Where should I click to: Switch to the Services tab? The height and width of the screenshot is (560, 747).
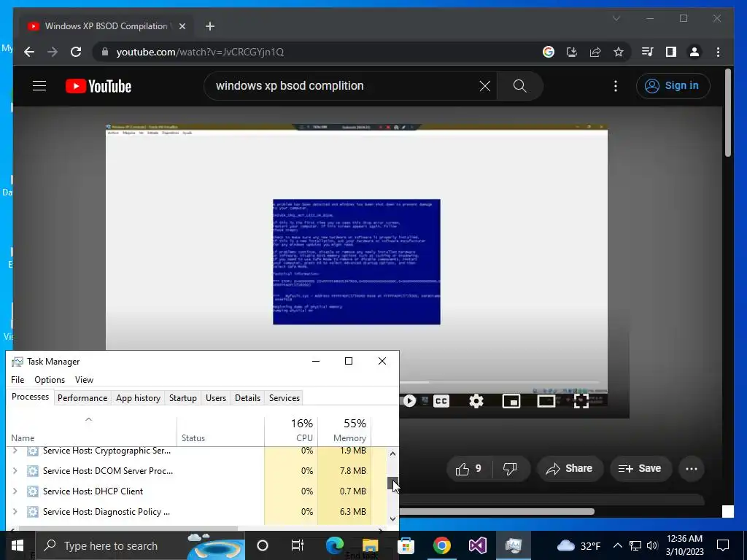pyautogui.click(x=285, y=398)
